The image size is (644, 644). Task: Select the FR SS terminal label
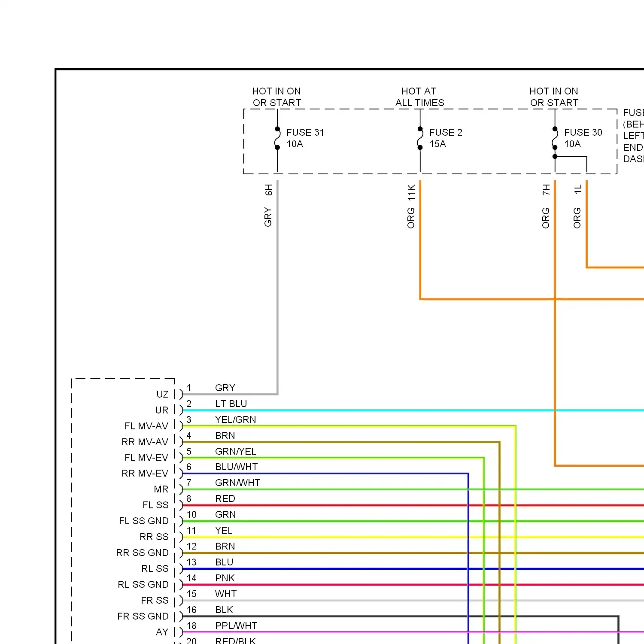[155, 600]
